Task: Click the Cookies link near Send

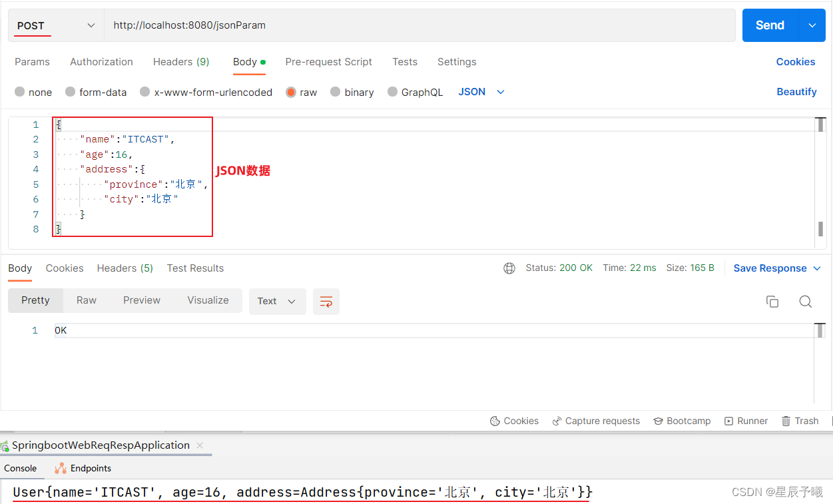Action: [x=795, y=62]
